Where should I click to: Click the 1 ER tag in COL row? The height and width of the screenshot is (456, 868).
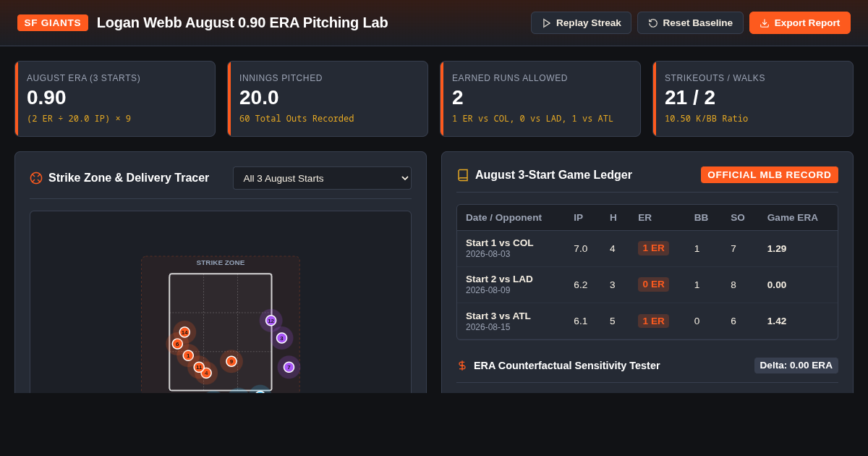click(653, 248)
